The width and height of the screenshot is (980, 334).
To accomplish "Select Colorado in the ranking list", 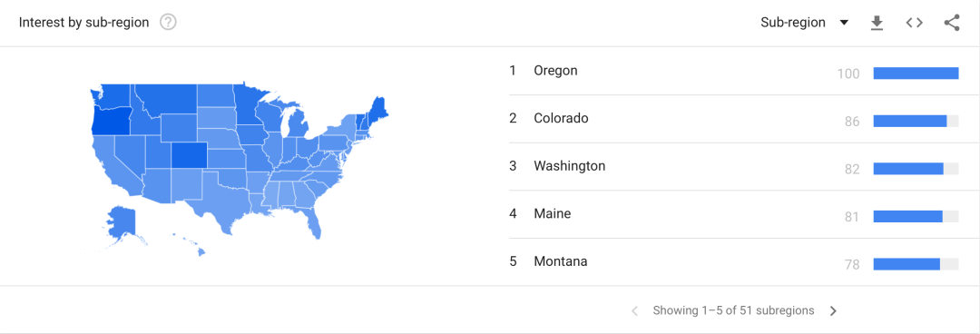I will (x=734, y=119).
